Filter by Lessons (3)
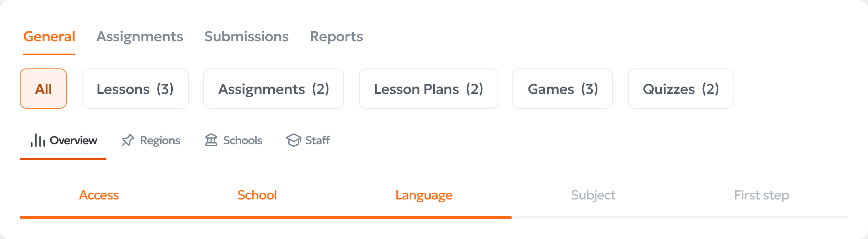 click(135, 89)
